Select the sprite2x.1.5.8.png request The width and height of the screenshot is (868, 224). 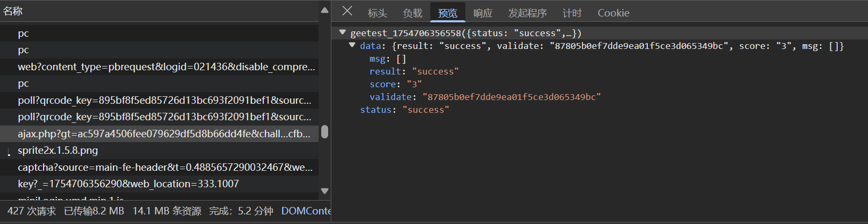point(58,151)
